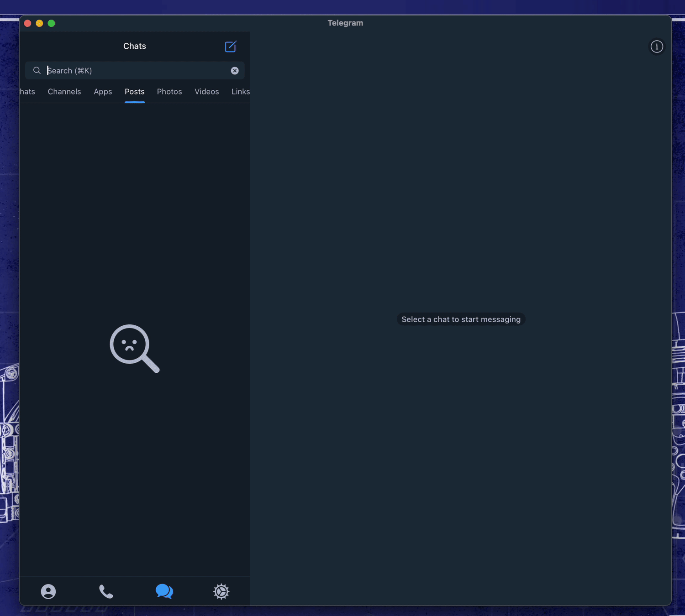Viewport: 685px width, 616px height.
Task: Open the info panel icon
Action: [657, 47]
